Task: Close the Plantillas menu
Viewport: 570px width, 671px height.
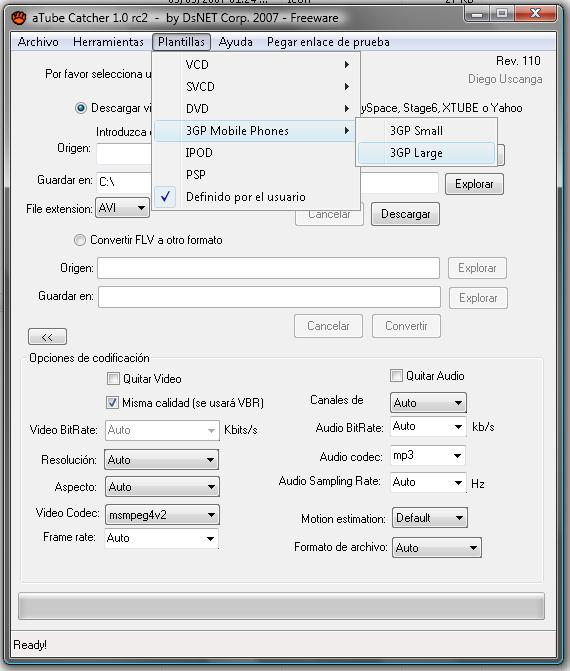Action: coord(181,42)
